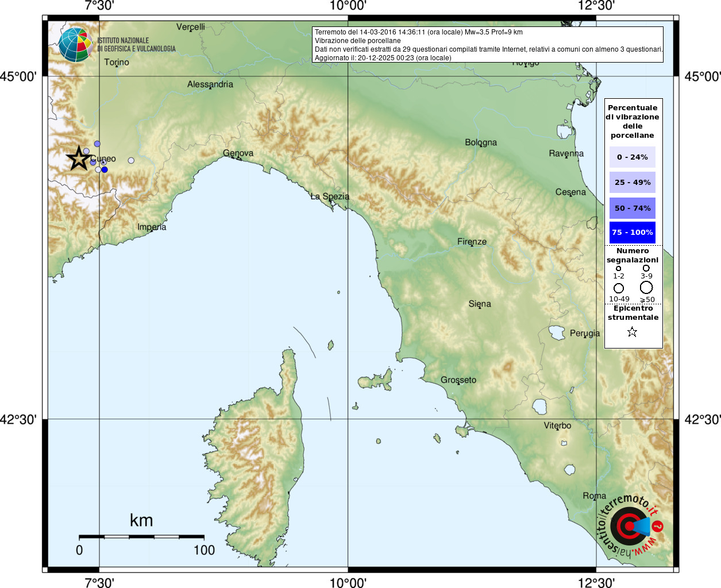The height and width of the screenshot is (588, 721).
Task: Click the 50 - 74% legend swatch
Action: click(633, 208)
